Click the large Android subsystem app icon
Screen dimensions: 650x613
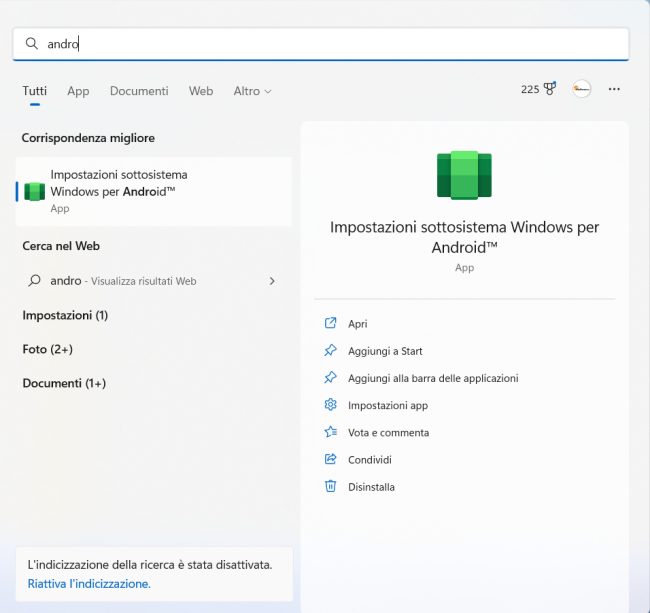pyautogui.click(x=464, y=175)
